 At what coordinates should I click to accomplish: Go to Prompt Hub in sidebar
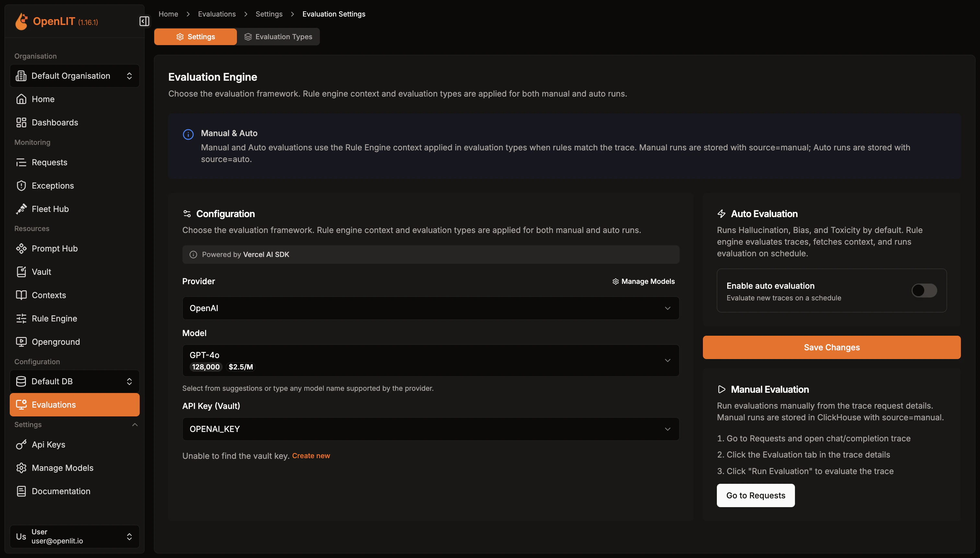[x=54, y=248]
